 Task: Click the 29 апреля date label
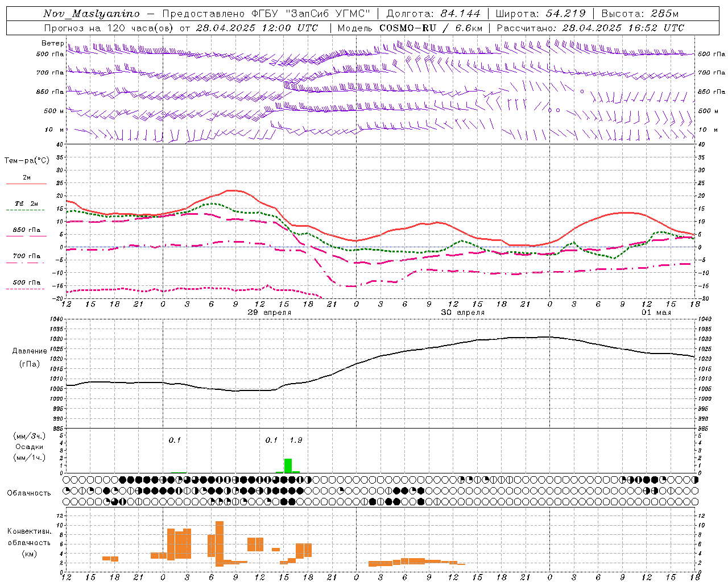coord(270,313)
